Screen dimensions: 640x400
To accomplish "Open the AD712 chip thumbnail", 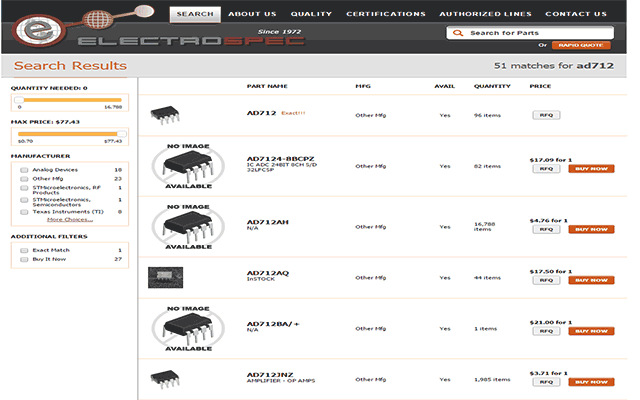I will tap(165, 115).
